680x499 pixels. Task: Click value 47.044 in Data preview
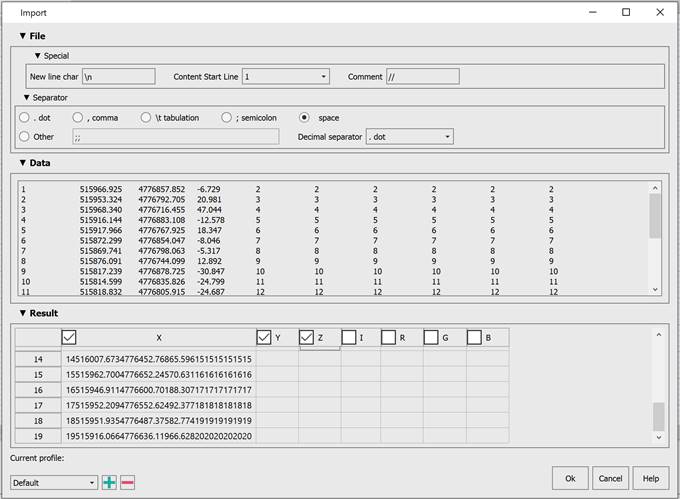tap(209, 210)
